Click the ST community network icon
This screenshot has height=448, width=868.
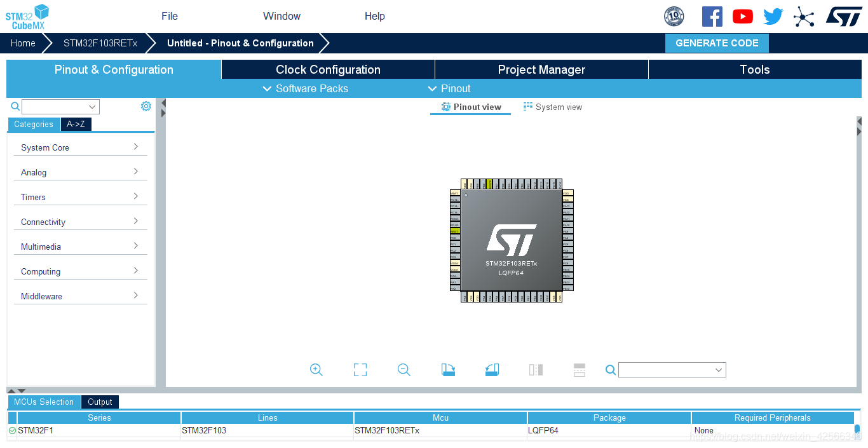804,17
